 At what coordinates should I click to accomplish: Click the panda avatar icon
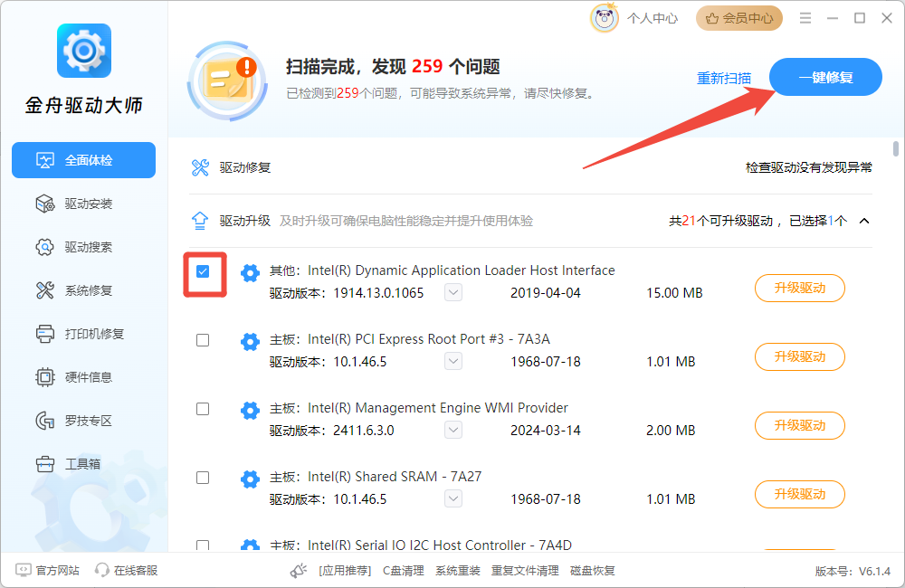click(x=605, y=18)
